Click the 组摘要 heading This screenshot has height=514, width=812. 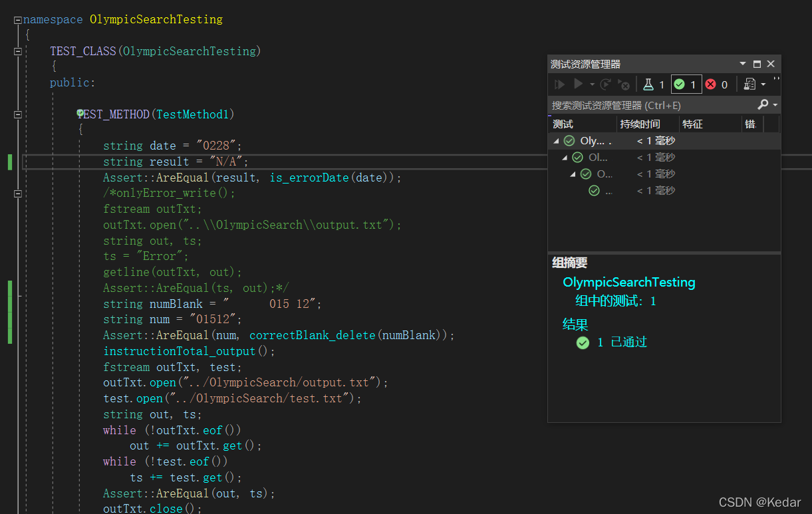(x=570, y=263)
